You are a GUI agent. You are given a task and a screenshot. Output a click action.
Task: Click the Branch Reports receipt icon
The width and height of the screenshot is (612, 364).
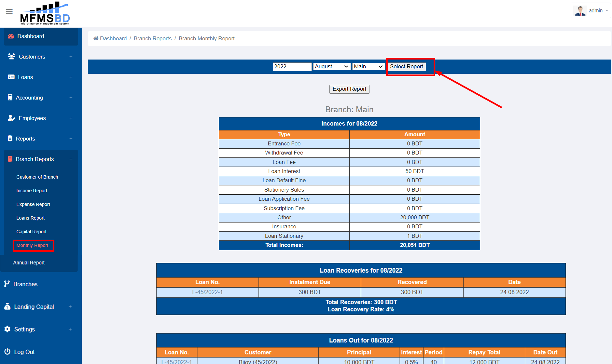(x=10, y=159)
